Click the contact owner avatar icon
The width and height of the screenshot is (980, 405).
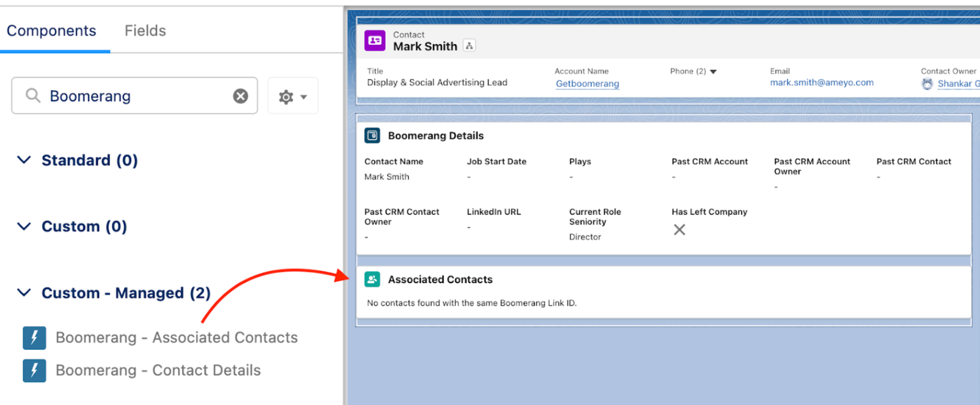tap(927, 84)
